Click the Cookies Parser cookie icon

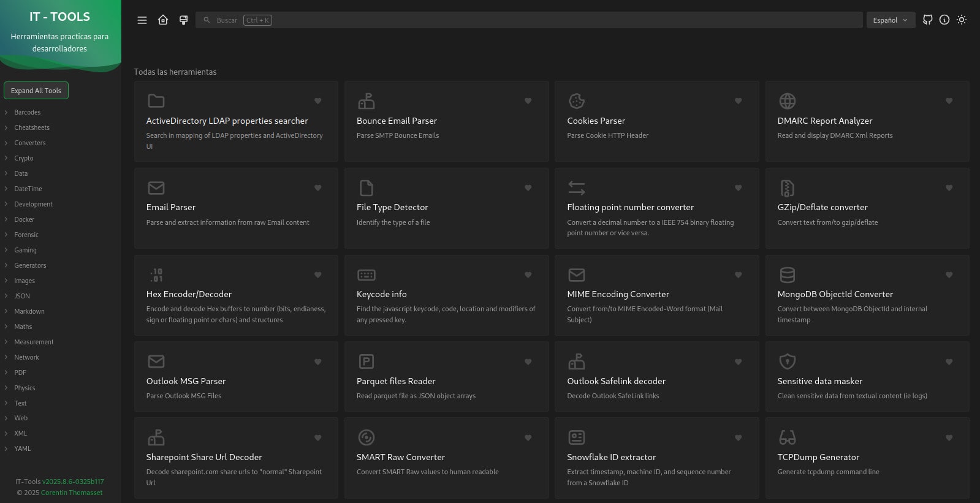pos(576,101)
